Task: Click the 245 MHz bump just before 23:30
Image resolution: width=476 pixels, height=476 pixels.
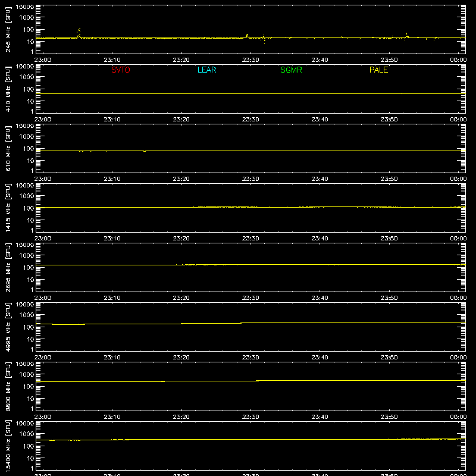Action: coord(248,36)
